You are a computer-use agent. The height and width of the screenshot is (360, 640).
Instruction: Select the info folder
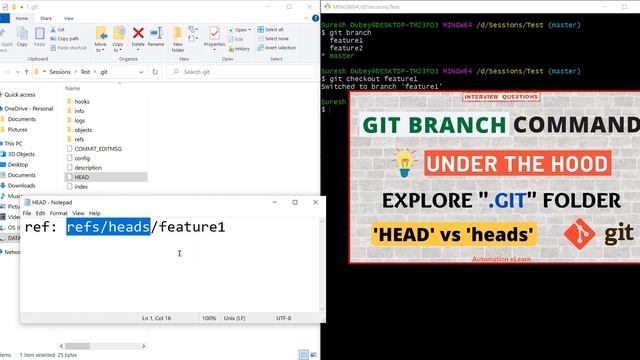[76, 111]
